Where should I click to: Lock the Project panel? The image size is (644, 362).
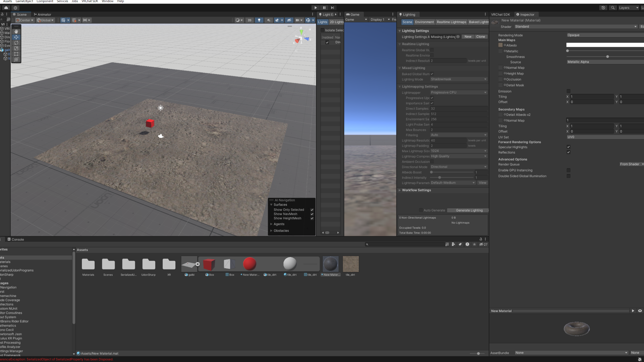(x=481, y=239)
